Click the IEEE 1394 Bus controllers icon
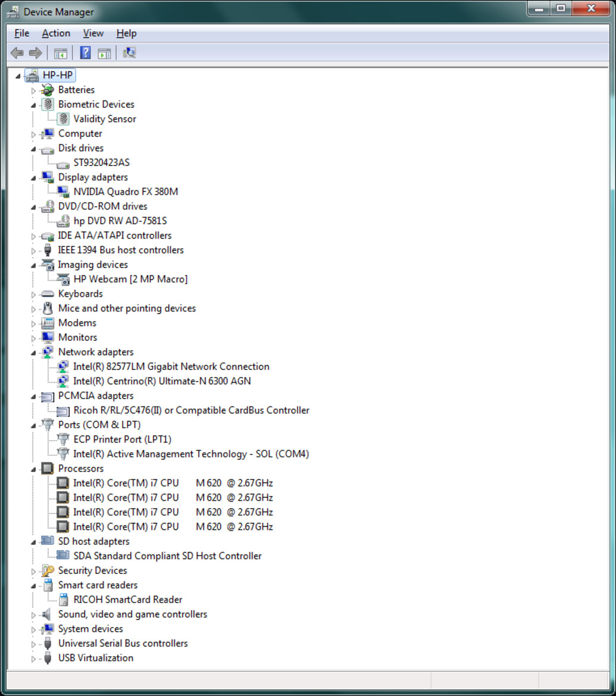Screen dimensions: 616x696 pyautogui.click(x=48, y=250)
